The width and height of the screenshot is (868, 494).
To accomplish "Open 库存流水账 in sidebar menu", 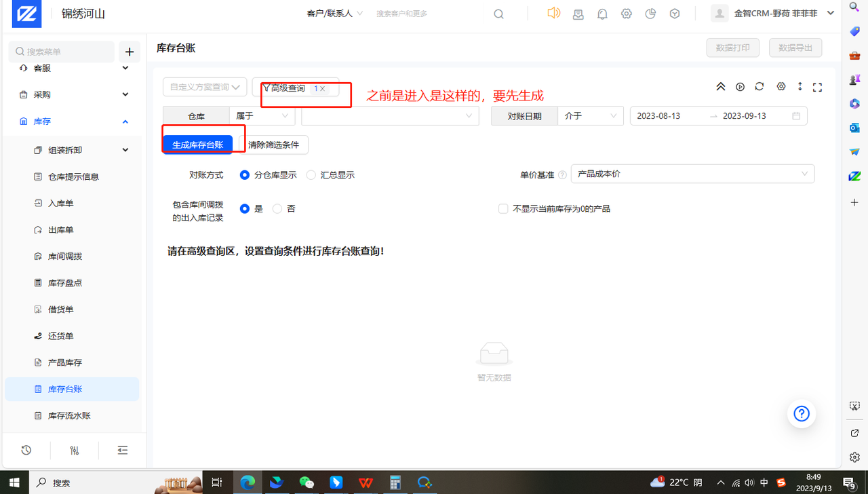I will pyautogui.click(x=69, y=415).
